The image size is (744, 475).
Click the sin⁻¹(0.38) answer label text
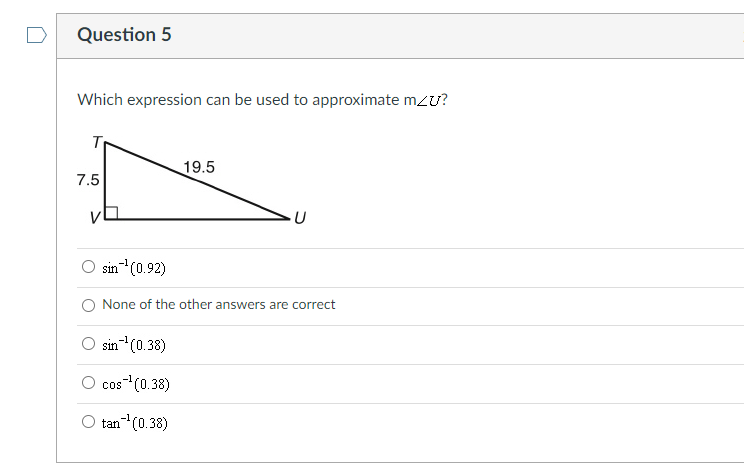(134, 345)
